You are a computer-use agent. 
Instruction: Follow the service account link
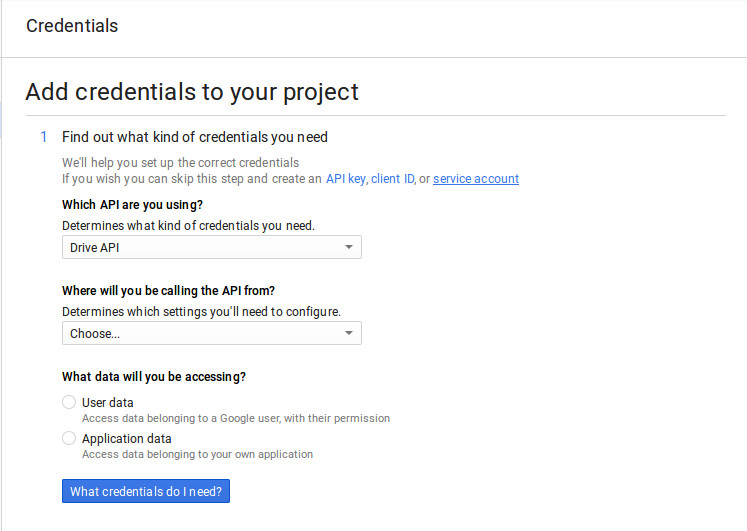[x=475, y=179]
